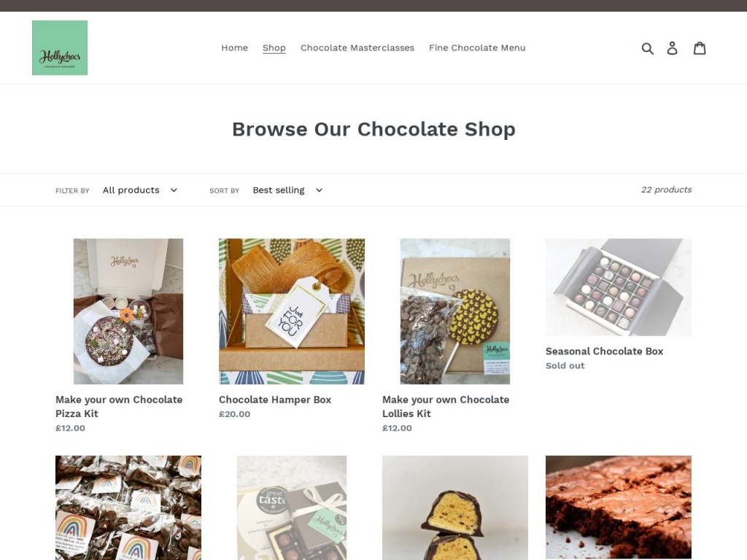Open the search magnifier icon

point(648,48)
